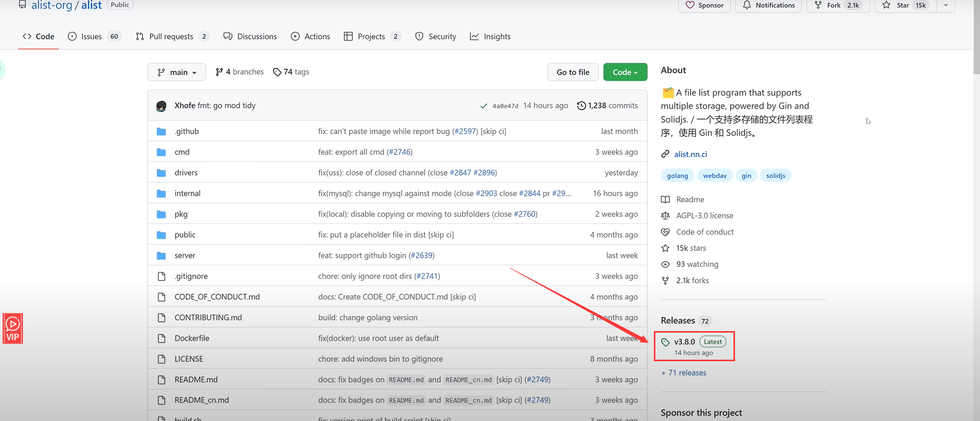This screenshot has height=421, width=980.
Task: Check the commit status checkmark icon
Action: click(483, 106)
